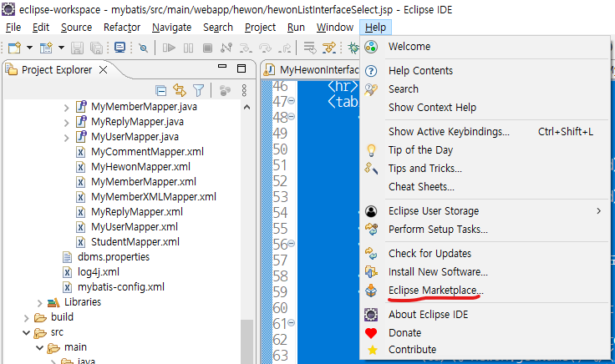Select log4j.xml file
The height and width of the screenshot is (364, 615).
[x=99, y=272]
